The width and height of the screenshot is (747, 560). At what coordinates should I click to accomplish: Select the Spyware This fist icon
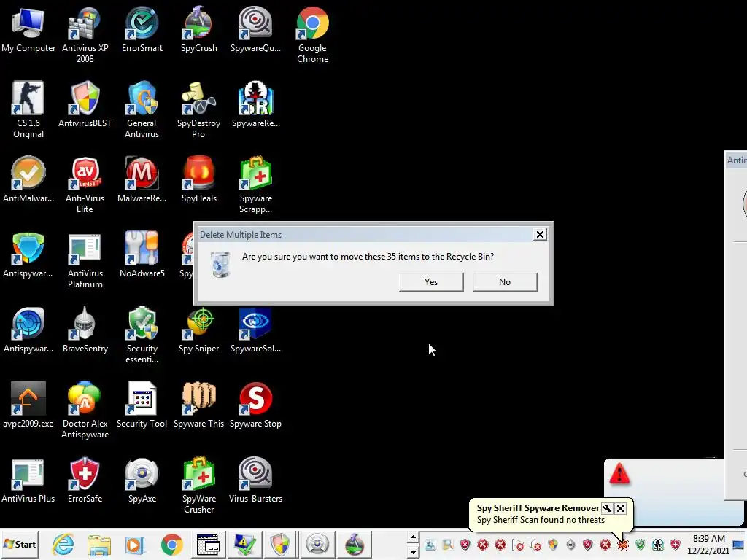pos(198,397)
